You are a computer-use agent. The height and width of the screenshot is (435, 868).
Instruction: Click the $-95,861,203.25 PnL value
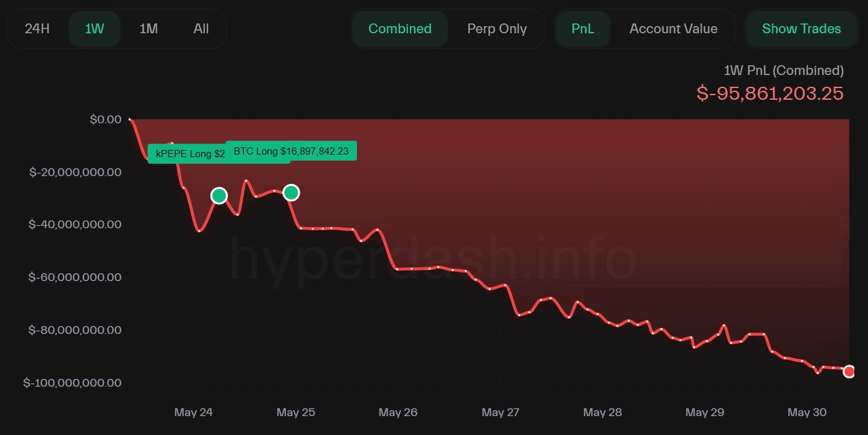coord(769,93)
